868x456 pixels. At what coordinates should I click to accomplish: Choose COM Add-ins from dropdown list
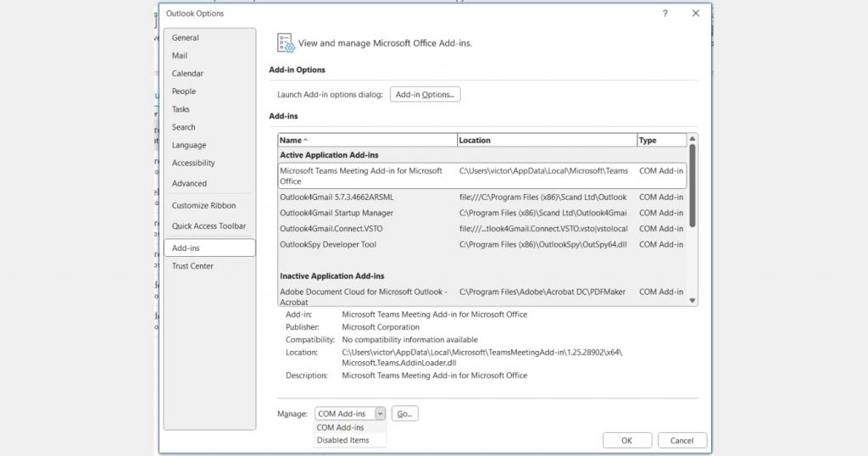(x=350, y=427)
